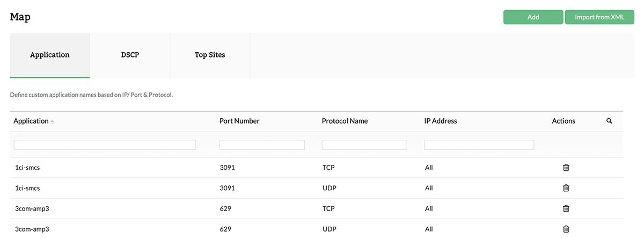The height and width of the screenshot is (238, 644).
Task: Open the Top Sites tab
Action: tap(210, 55)
